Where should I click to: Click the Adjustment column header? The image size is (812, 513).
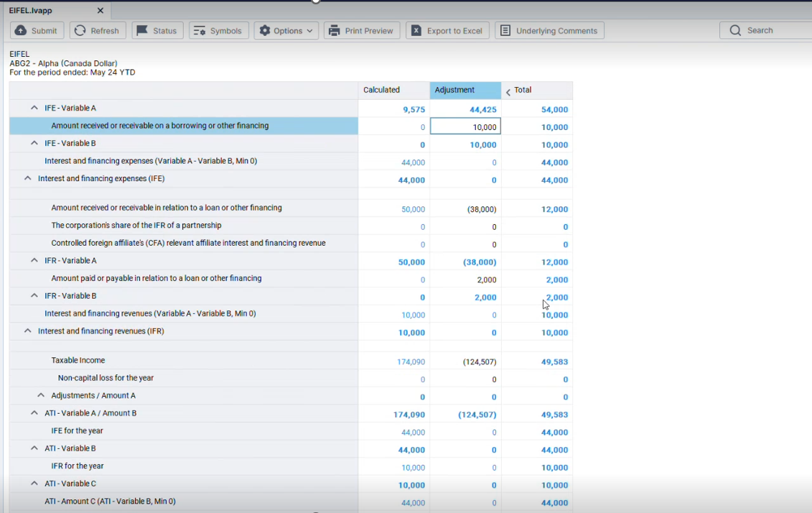point(465,90)
